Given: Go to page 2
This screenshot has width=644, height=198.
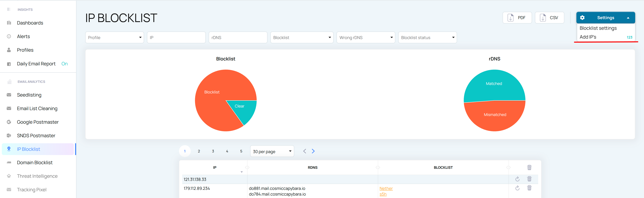Looking at the screenshot, I should (x=199, y=151).
